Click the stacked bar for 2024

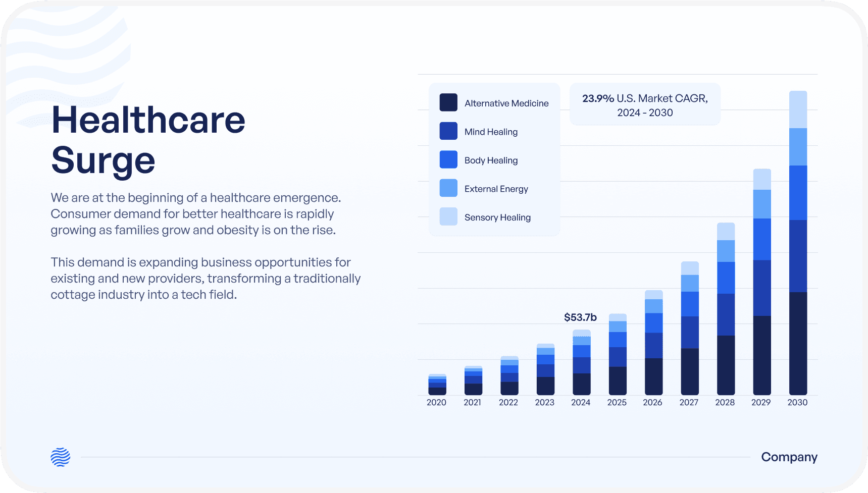point(582,362)
